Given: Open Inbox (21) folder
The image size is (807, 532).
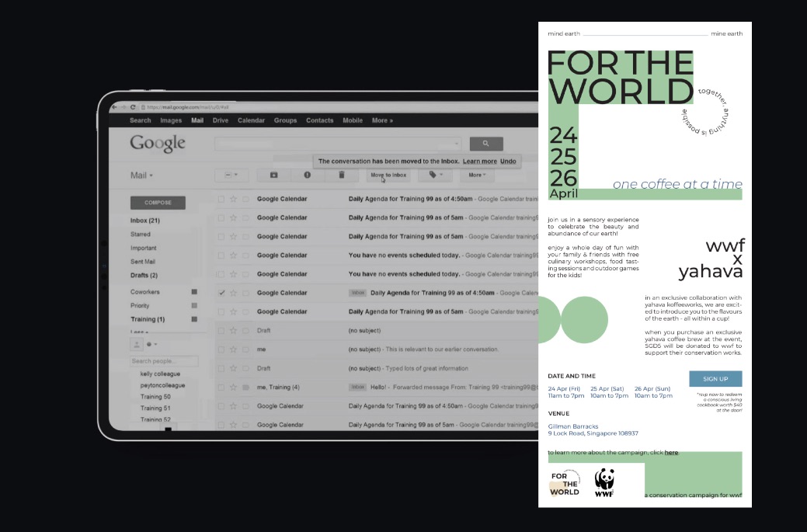Looking at the screenshot, I should pyautogui.click(x=145, y=221).
